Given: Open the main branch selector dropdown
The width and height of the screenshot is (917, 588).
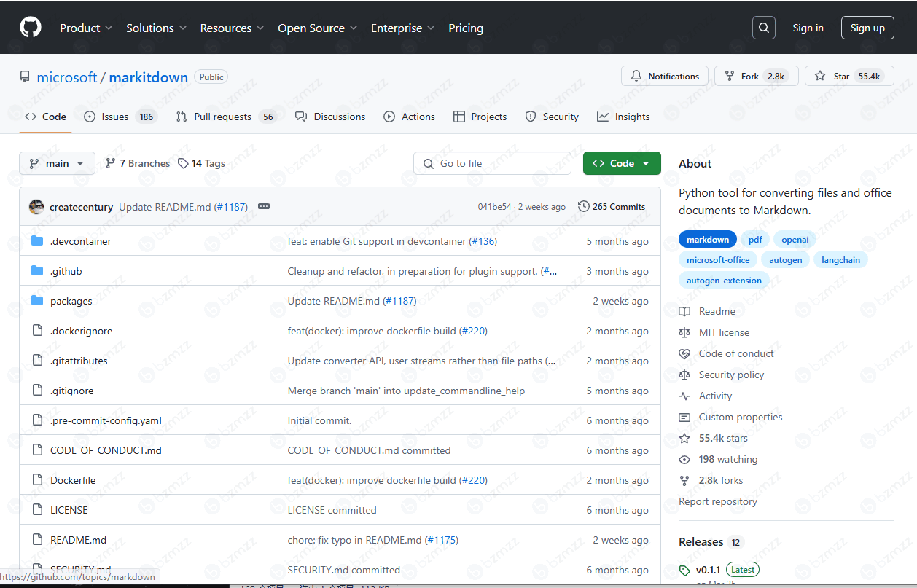Looking at the screenshot, I should click(x=57, y=163).
